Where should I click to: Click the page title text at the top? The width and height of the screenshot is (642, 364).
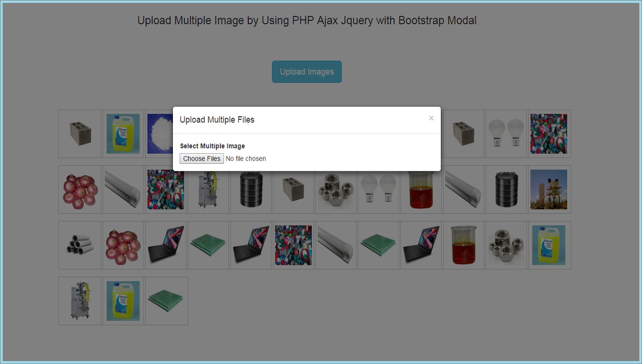(306, 20)
